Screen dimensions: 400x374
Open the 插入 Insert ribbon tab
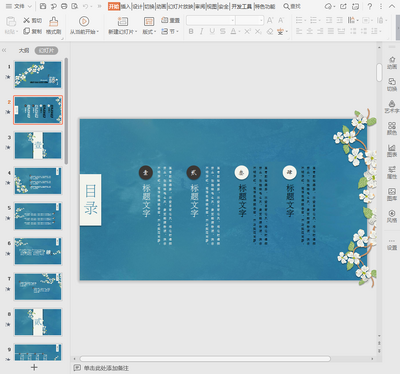pos(126,6)
